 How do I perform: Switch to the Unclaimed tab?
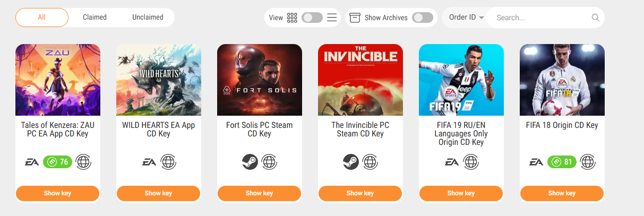coord(148,18)
